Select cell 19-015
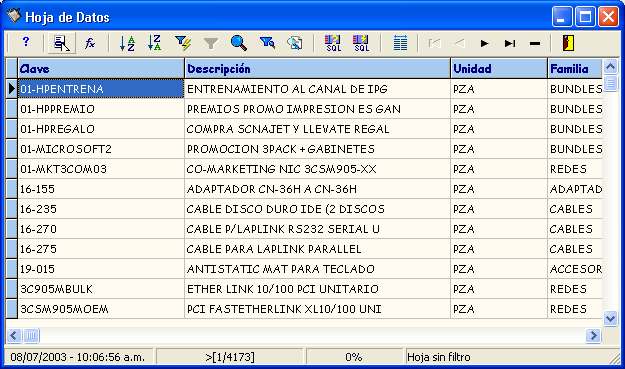625x369 pixels. point(101,269)
